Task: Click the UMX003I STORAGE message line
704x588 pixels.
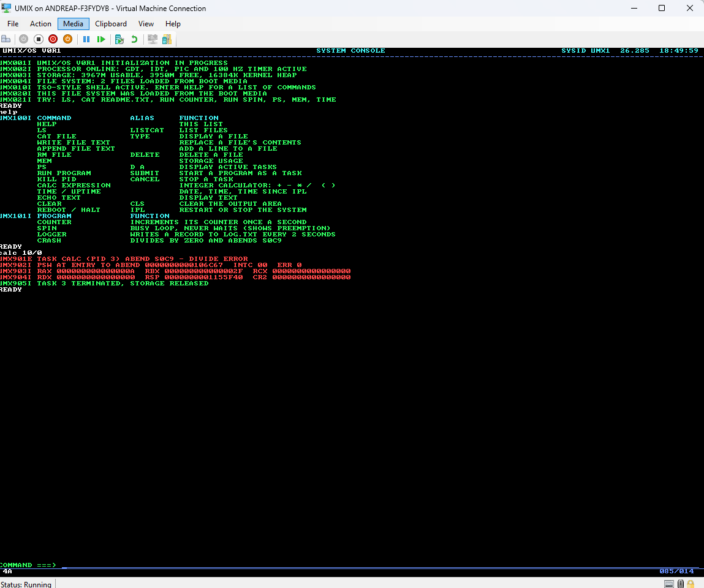Action: click(148, 75)
